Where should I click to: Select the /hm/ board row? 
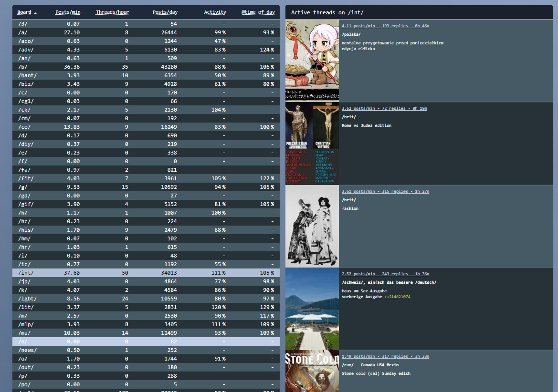[x=146, y=238]
